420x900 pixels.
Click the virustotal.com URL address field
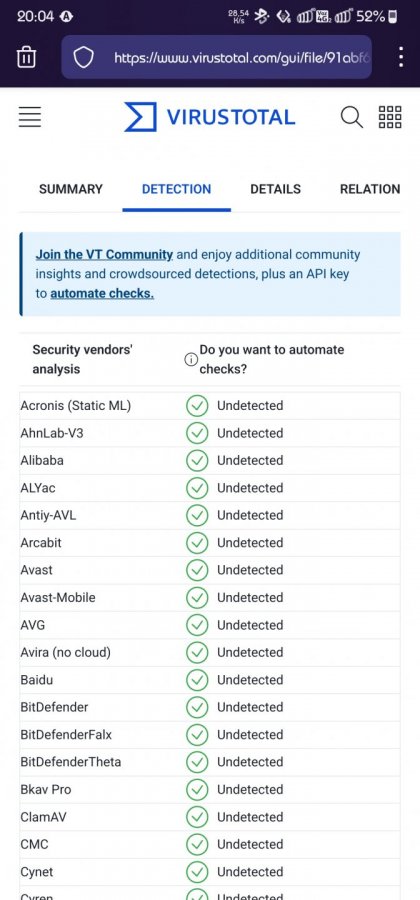(216, 57)
